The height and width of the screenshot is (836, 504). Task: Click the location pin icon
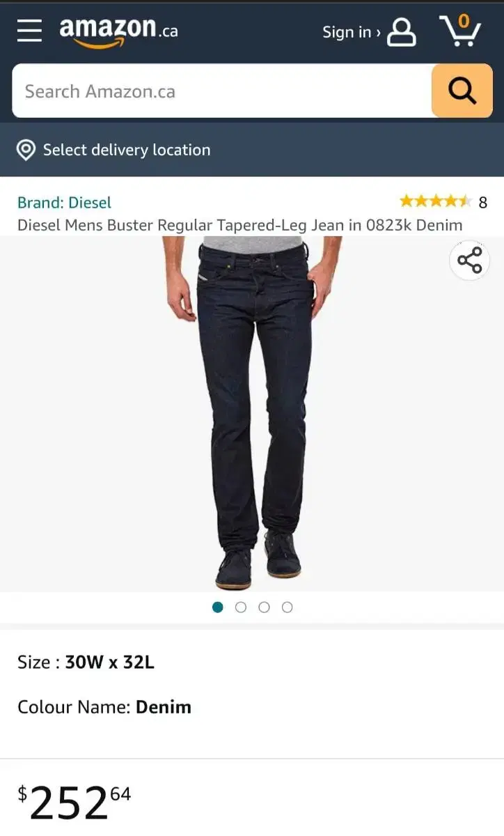tap(26, 150)
